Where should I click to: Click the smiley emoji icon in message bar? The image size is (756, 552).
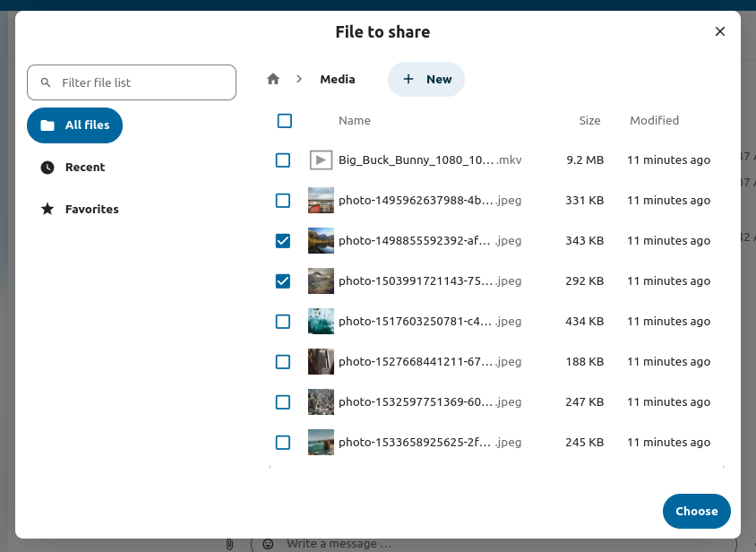(x=268, y=543)
